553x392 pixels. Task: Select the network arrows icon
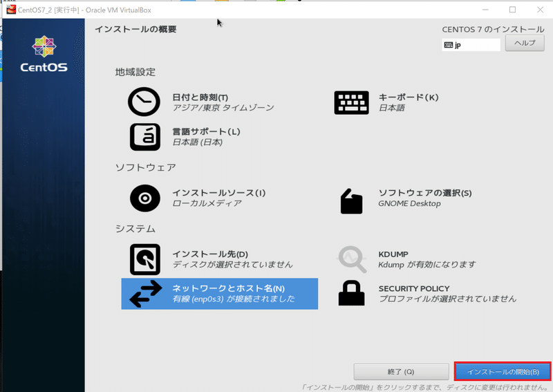pos(146,294)
